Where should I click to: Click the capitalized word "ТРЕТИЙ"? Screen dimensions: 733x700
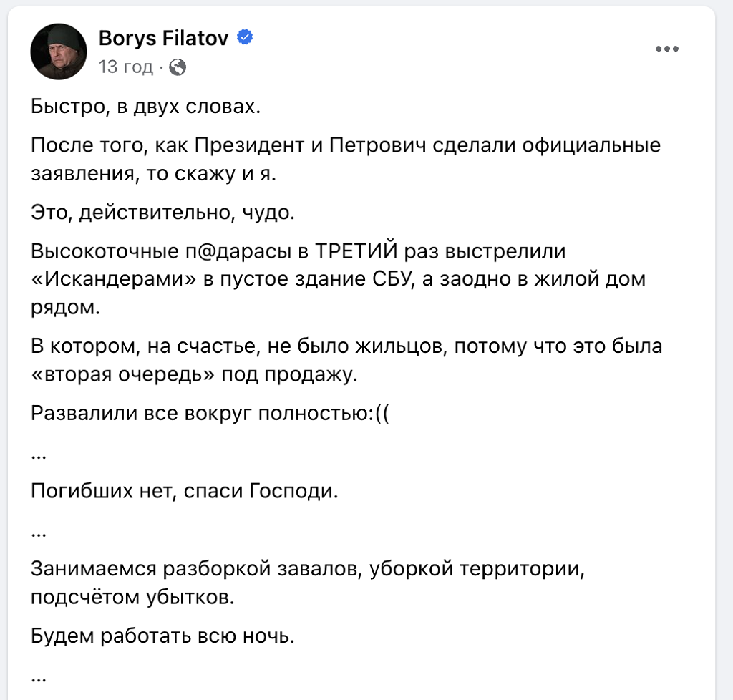356,252
